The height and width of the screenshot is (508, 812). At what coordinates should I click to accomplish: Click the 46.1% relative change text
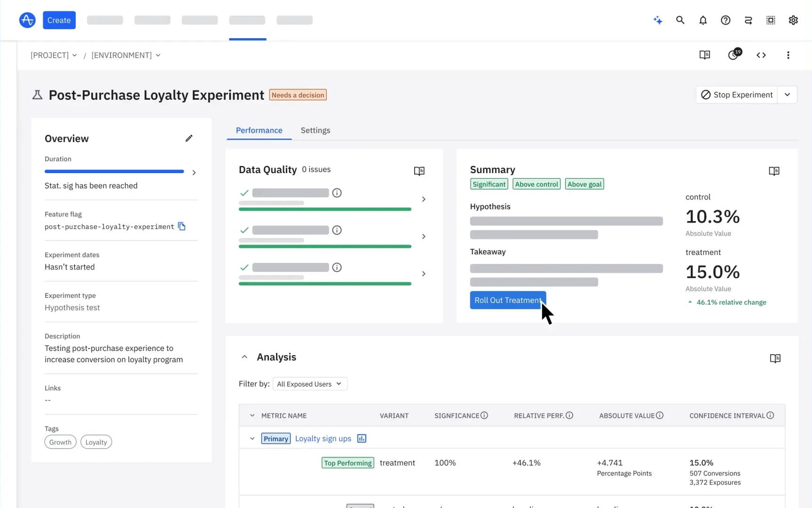pyautogui.click(x=731, y=302)
